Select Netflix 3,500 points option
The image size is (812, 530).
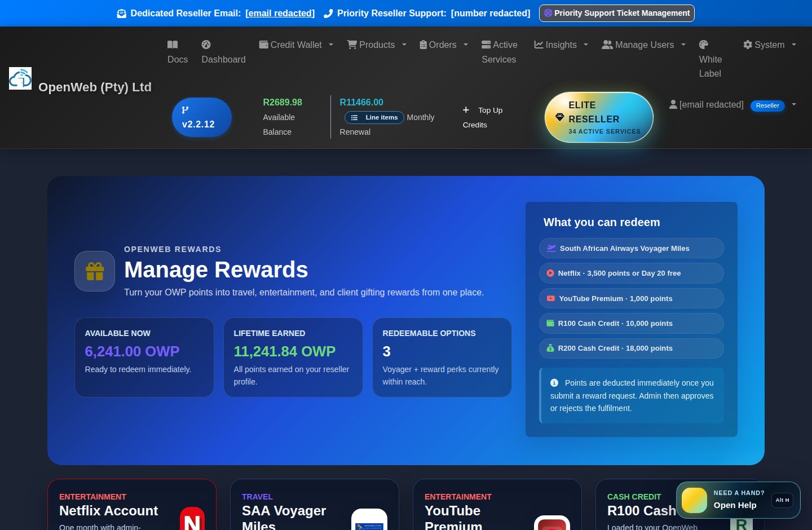coord(632,273)
